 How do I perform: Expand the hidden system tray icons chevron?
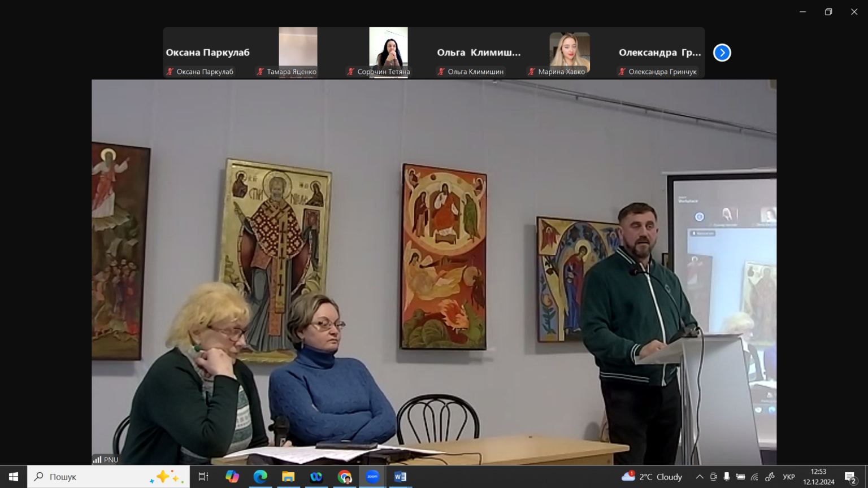click(x=700, y=477)
